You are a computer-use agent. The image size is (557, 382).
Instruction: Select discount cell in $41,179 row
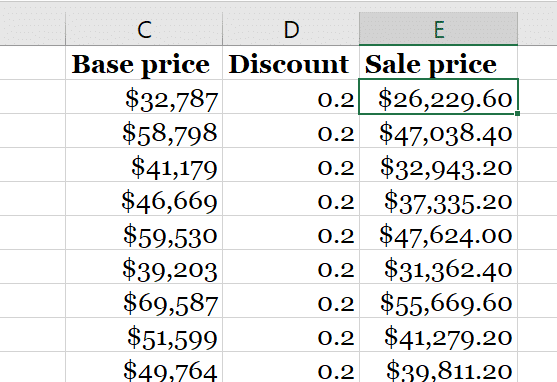pyautogui.click(x=291, y=165)
